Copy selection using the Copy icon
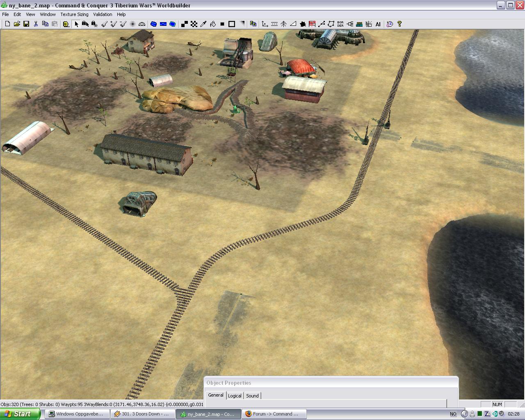The image size is (525, 420). click(x=45, y=24)
